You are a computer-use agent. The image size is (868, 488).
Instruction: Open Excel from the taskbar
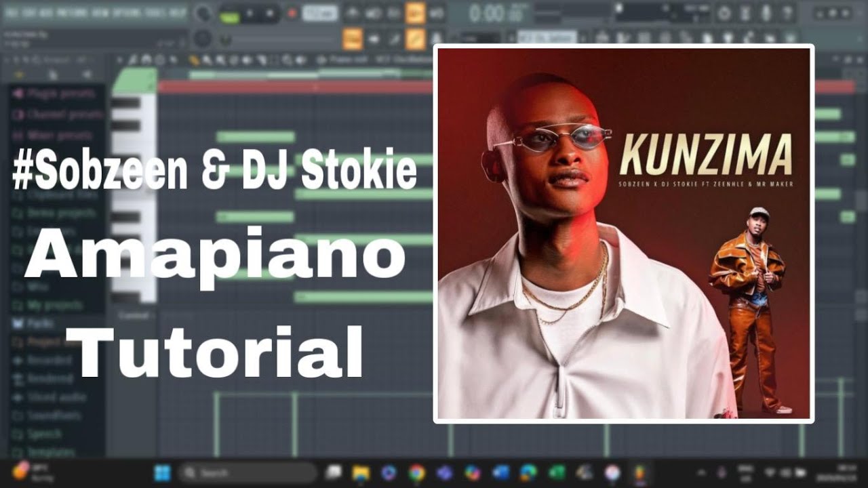[556, 472]
